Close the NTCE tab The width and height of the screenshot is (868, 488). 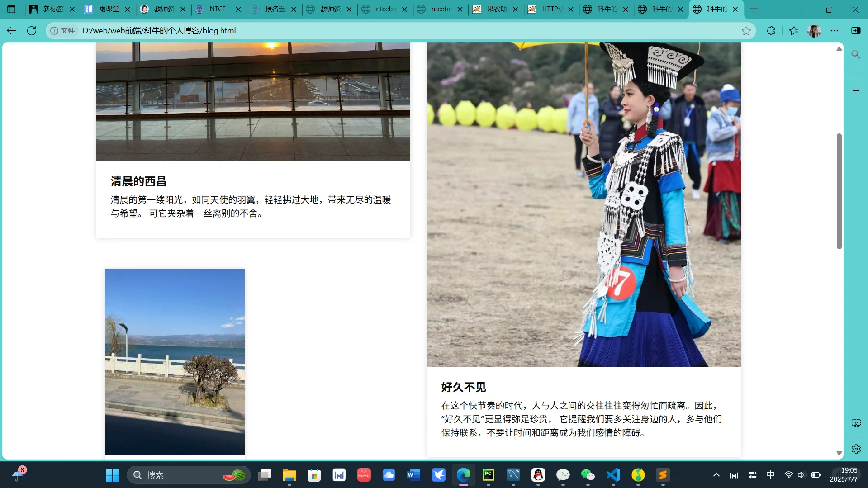[x=238, y=9]
